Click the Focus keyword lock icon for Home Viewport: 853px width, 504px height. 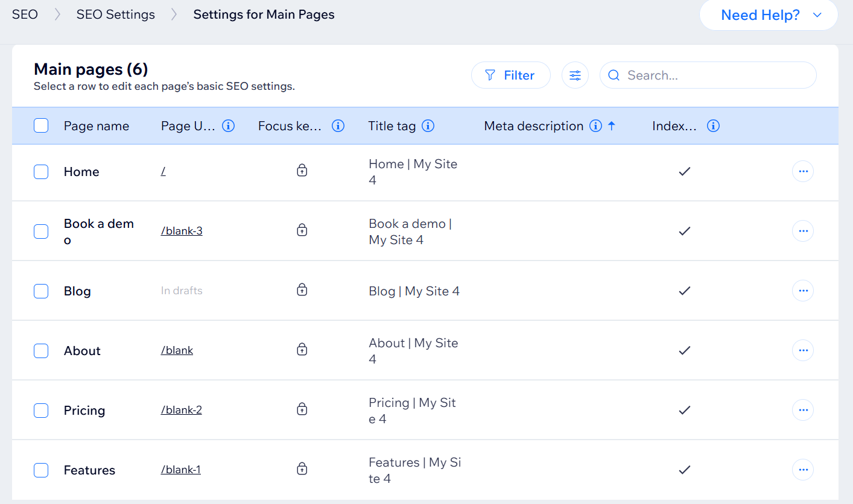(302, 171)
